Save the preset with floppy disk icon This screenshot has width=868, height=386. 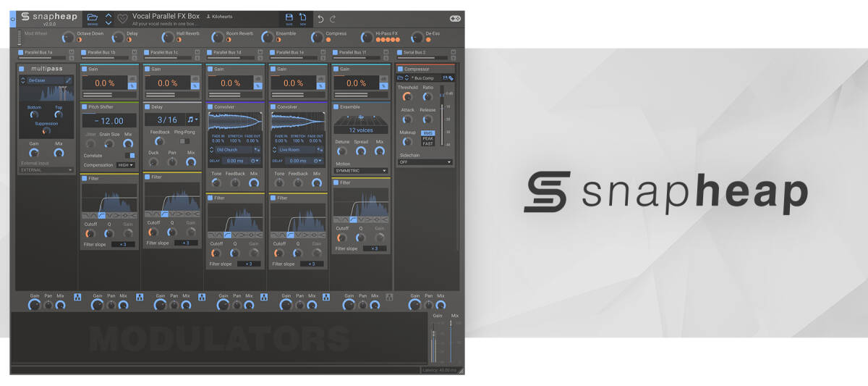(x=289, y=17)
